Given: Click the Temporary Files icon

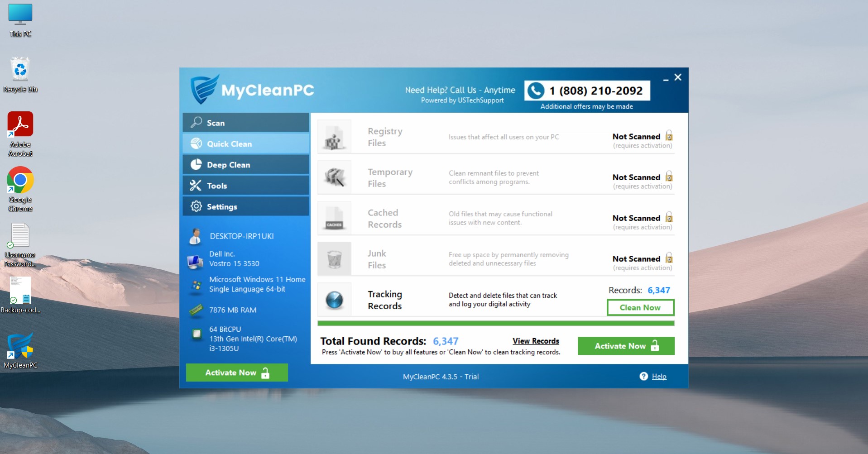Looking at the screenshot, I should click(335, 177).
